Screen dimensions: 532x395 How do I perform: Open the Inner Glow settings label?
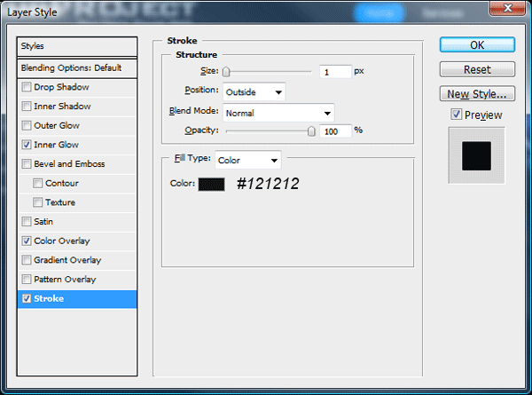click(57, 145)
